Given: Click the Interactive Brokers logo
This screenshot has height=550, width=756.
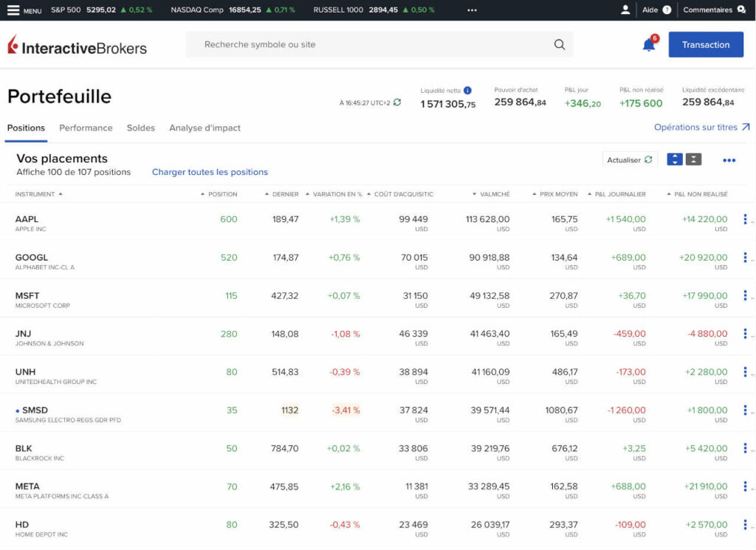Looking at the screenshot, I should pos(77,46).
